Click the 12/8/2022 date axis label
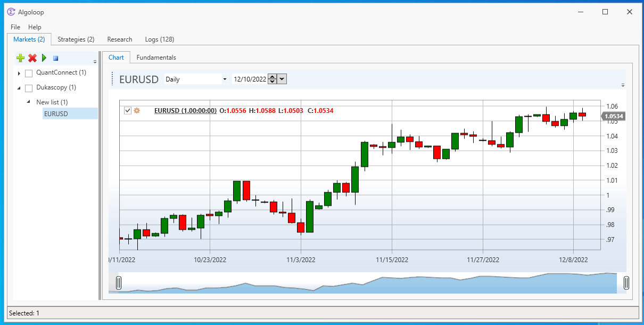Viewport: 644px width, 325px height. 573,260
